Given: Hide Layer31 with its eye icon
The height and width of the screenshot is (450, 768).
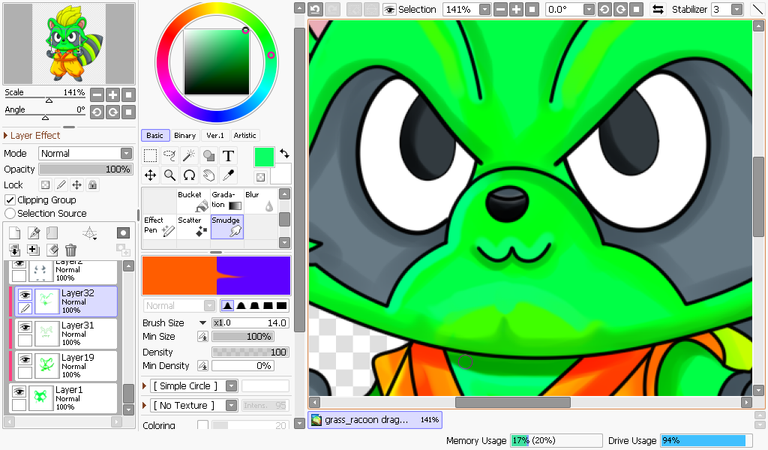Looking at the screenshot, I should point(25,327).
